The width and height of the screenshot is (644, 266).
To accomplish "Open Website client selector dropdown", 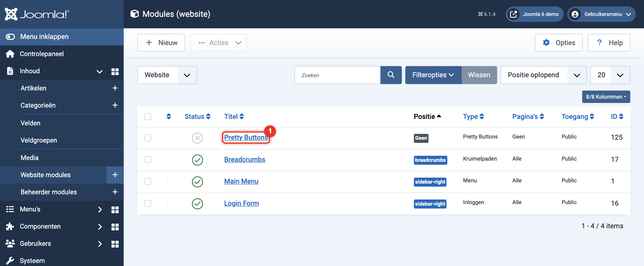I will [x=167, y=75].
